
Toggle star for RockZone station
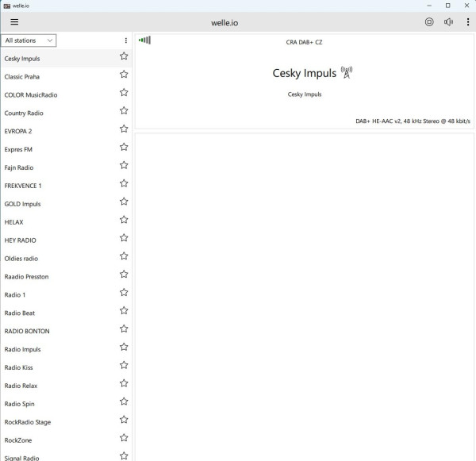[x=124, y=438]
